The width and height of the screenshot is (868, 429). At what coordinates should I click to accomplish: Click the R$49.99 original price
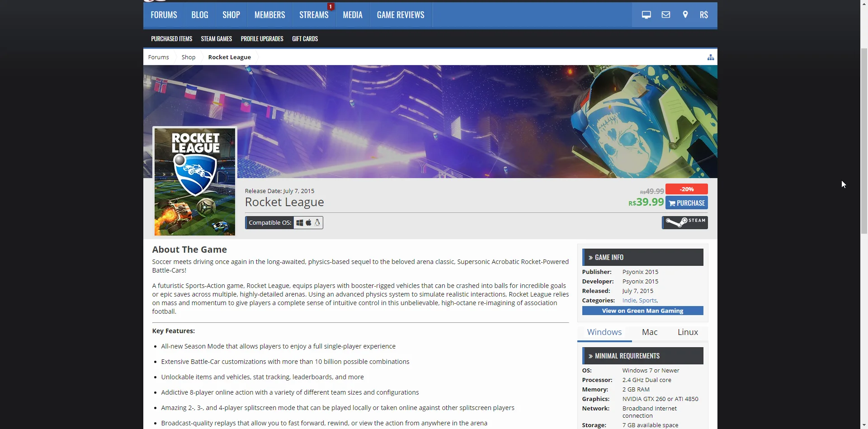click(652, 191)
